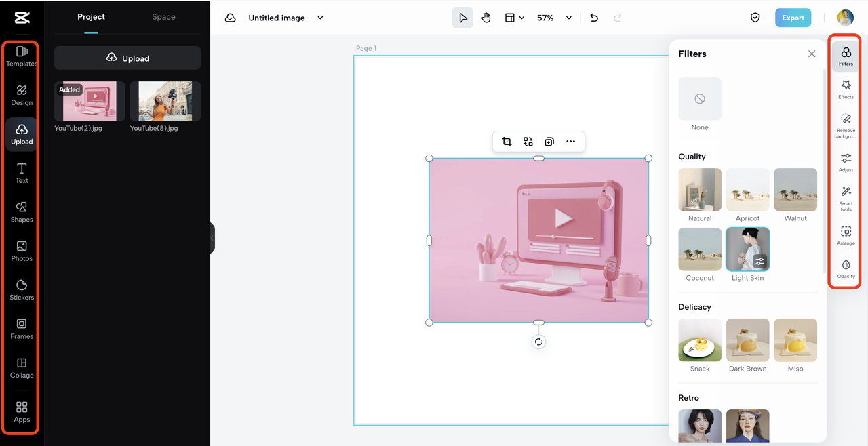The height and width of the screenshot is (446, 868).
Task: Click the redo arrow
Action: (617, 18)
